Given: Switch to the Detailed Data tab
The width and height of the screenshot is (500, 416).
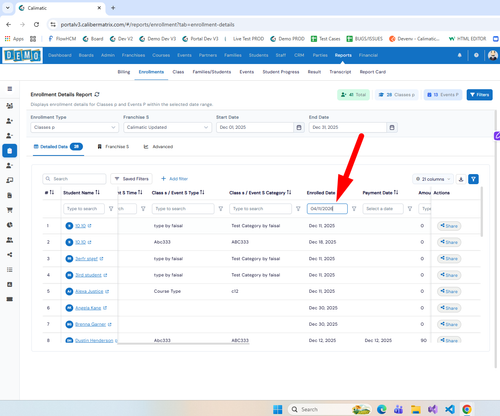Looking at the screenshot, I should [58, 147].
